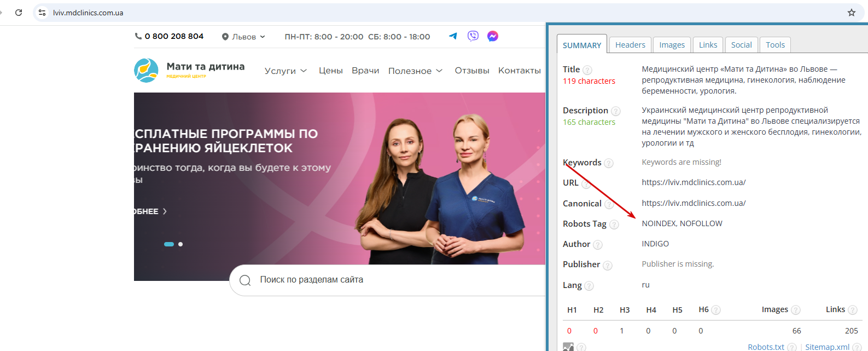Click the '119 characters' title length

[x=589, y=81]
